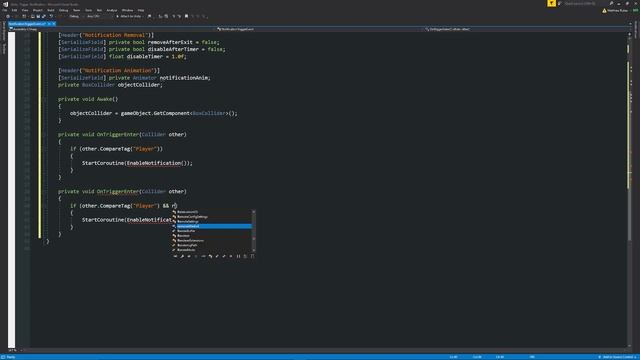Click disableAfterTimer field declaration text
Image resolution: width=640 pixels, height=360 pixels.
point(142,49)
